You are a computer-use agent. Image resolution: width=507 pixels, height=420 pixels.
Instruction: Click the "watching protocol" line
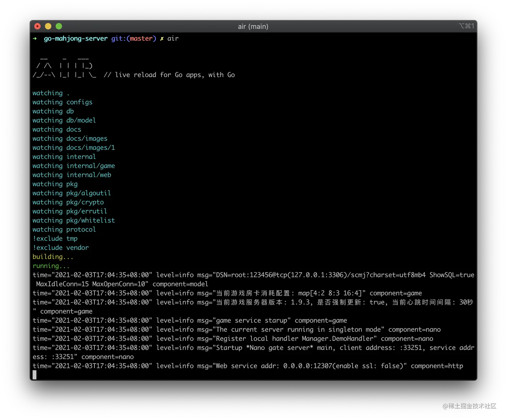pyautogui.click(x=64, y=229)
